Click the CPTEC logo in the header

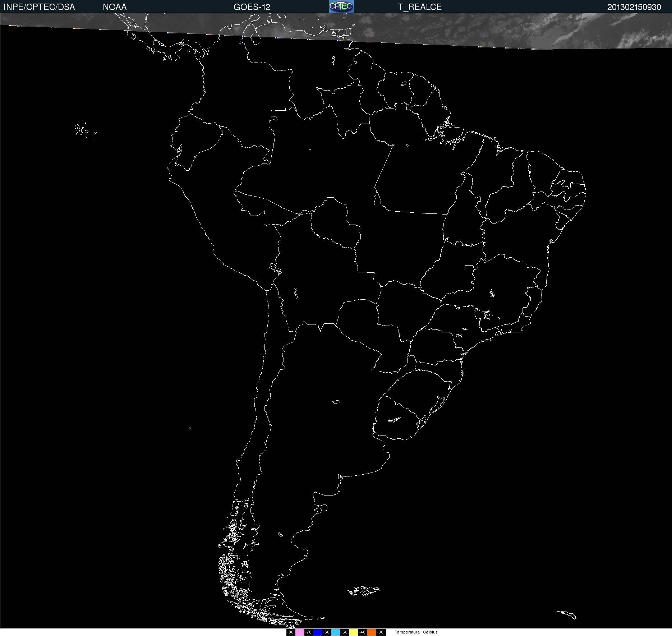click(x=341, y=6)
